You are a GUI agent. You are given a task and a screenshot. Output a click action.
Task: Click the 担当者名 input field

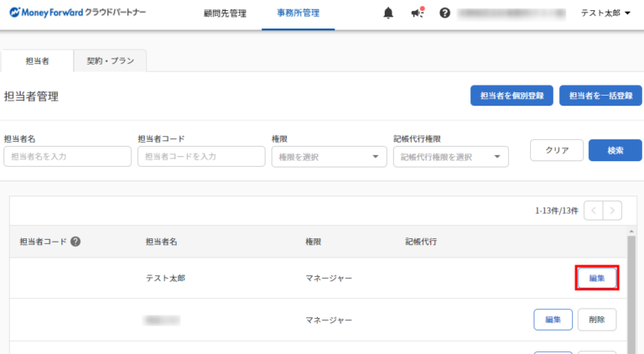(x=68, y=157)
